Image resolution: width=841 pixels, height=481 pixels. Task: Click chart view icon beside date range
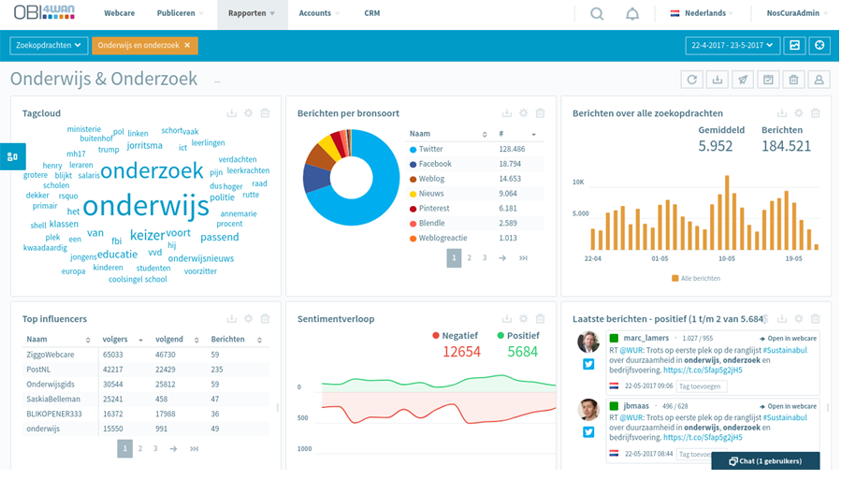tap(794, 46)
